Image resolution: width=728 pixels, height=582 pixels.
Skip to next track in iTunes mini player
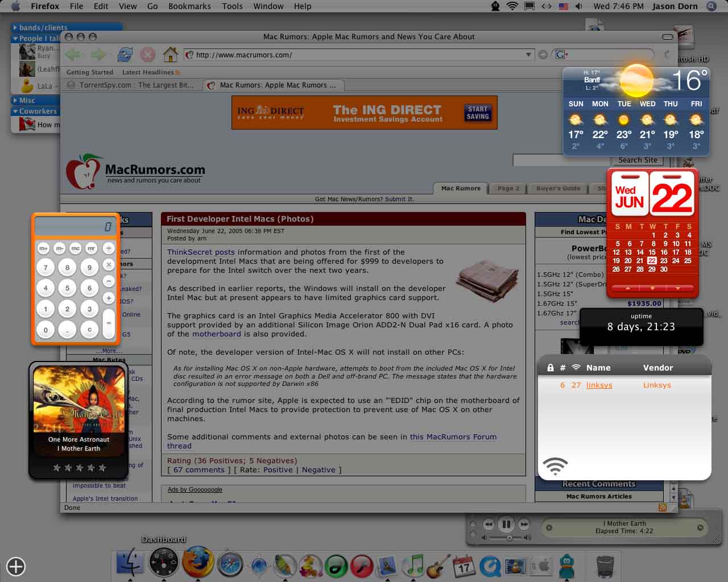click(524, 524)
